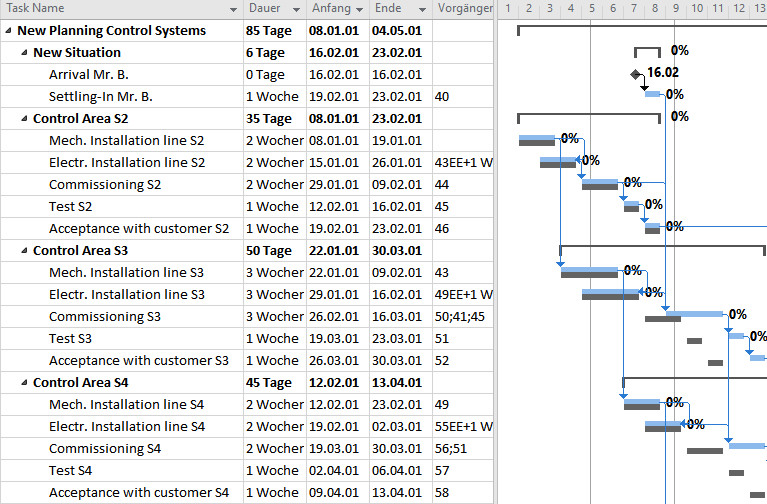Select the Acceptance with customer S4 task

point(138,493)
